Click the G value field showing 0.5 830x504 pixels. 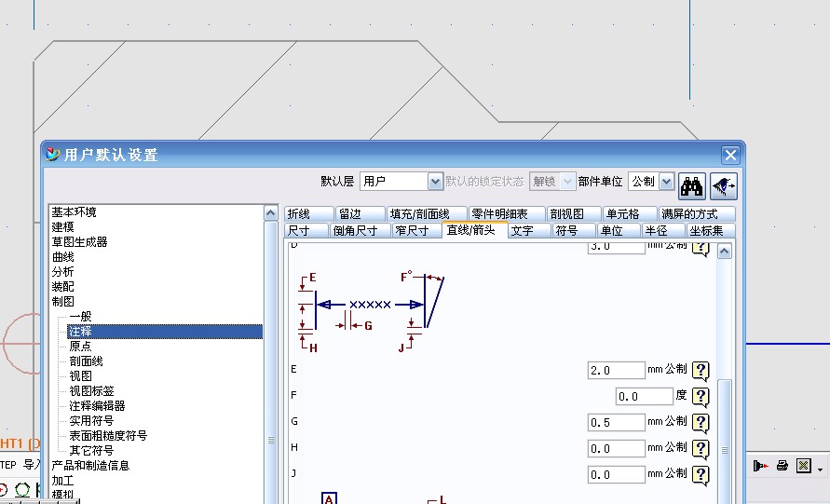point(616,422)
